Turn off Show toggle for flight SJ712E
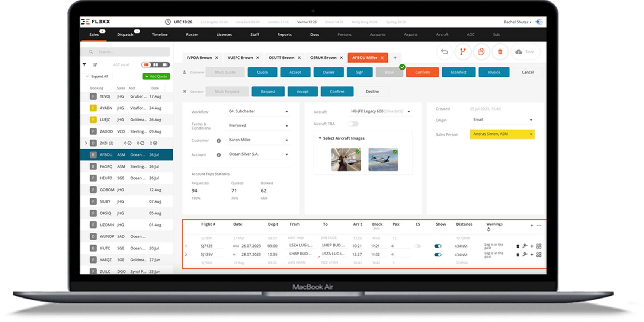 [438, 246]
